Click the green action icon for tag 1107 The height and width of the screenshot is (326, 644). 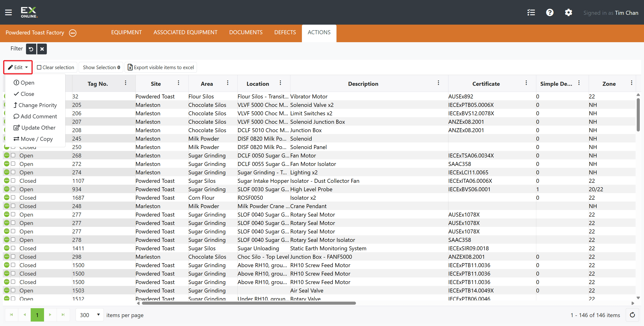(7, 180)
